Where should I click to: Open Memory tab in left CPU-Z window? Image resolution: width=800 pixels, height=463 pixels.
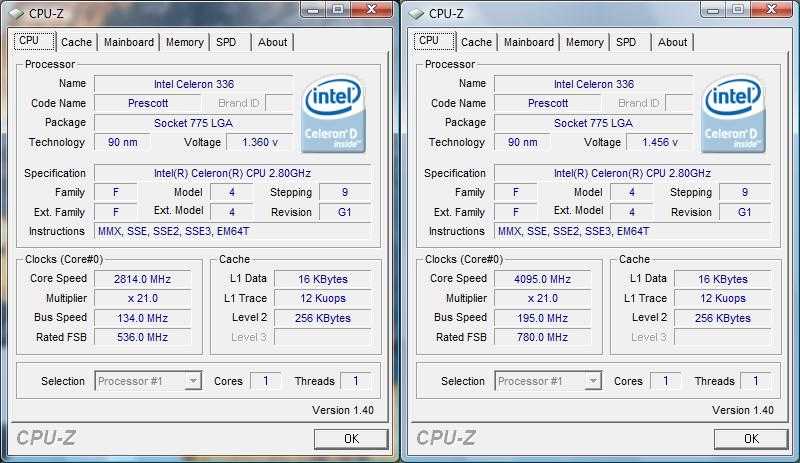pos(184,42)
